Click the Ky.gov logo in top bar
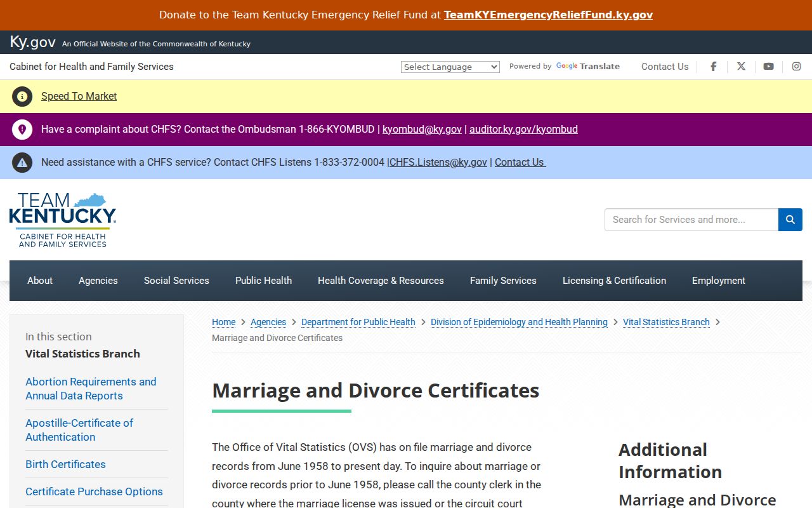The height and width of the screenshot is (508, 812). [33, 43]
